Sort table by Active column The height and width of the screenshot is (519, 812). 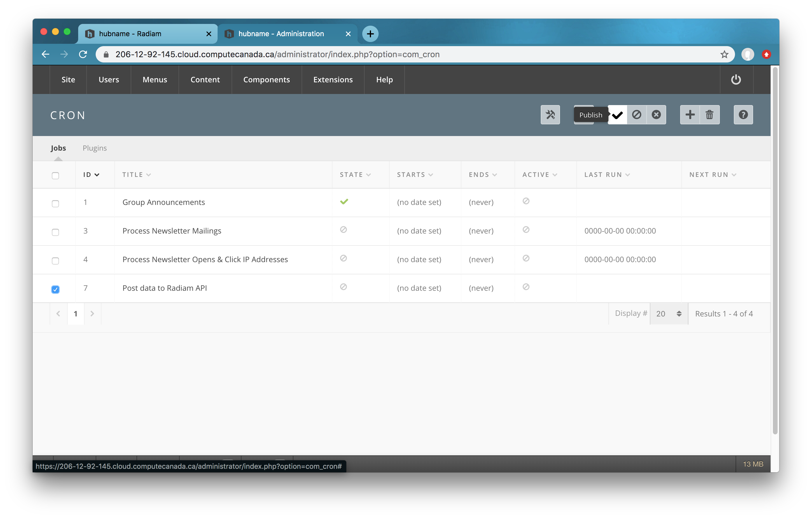point(540,175)
